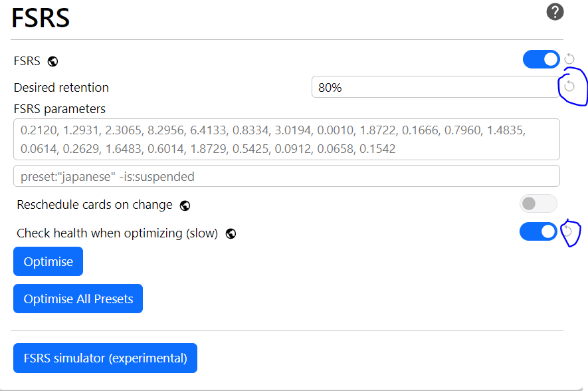Reset Desired retention with revert icon

click(569, 86)
